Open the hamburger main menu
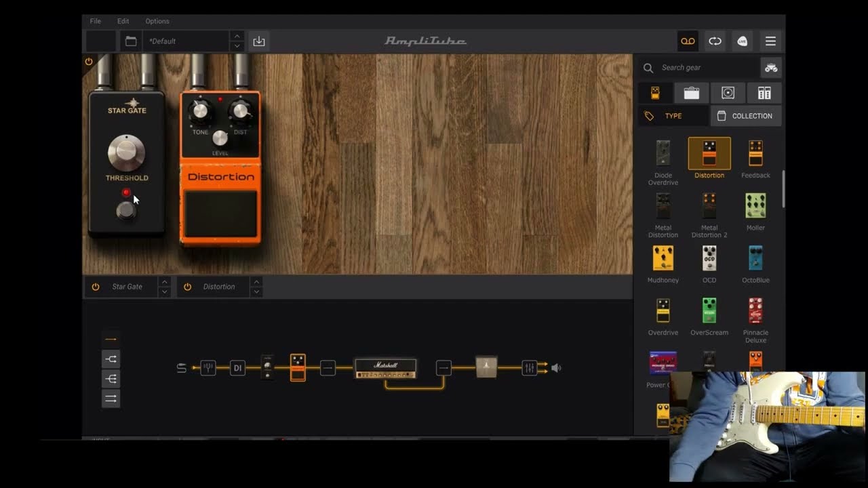868x488 pixels. (770, 41)
